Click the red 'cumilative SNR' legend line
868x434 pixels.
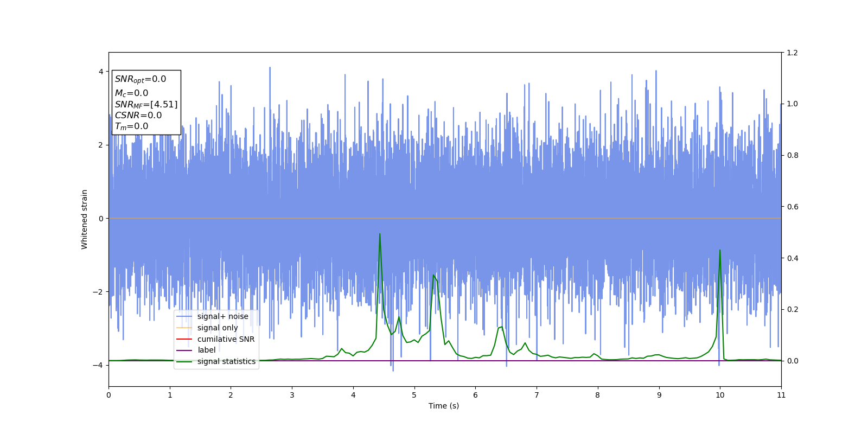point(184,339)
